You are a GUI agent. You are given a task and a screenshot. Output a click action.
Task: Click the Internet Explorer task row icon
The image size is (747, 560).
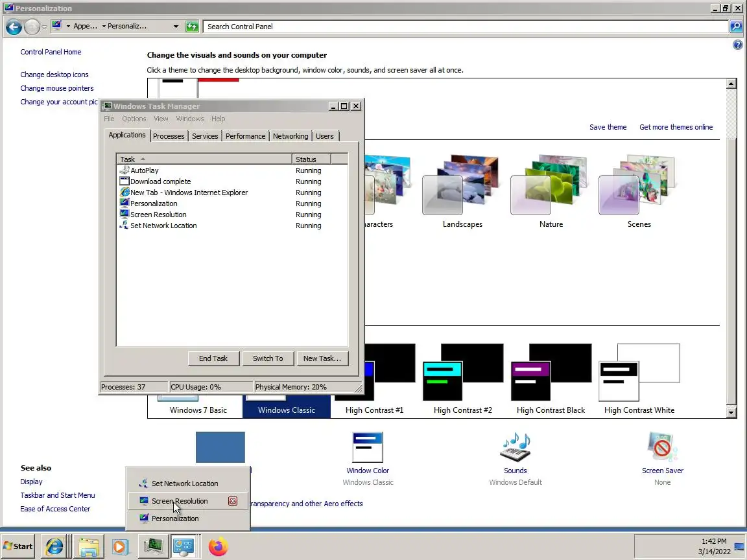coord(124,192)
